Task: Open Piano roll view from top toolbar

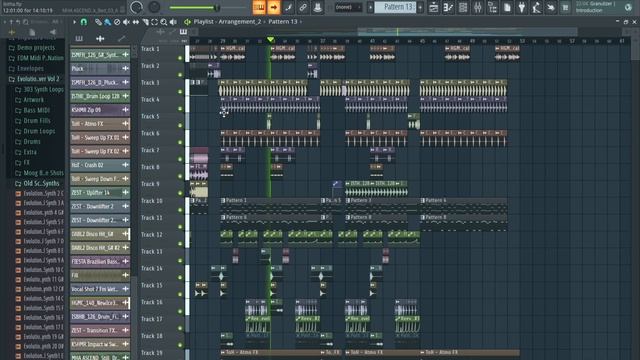Action: tap(448, 7)
